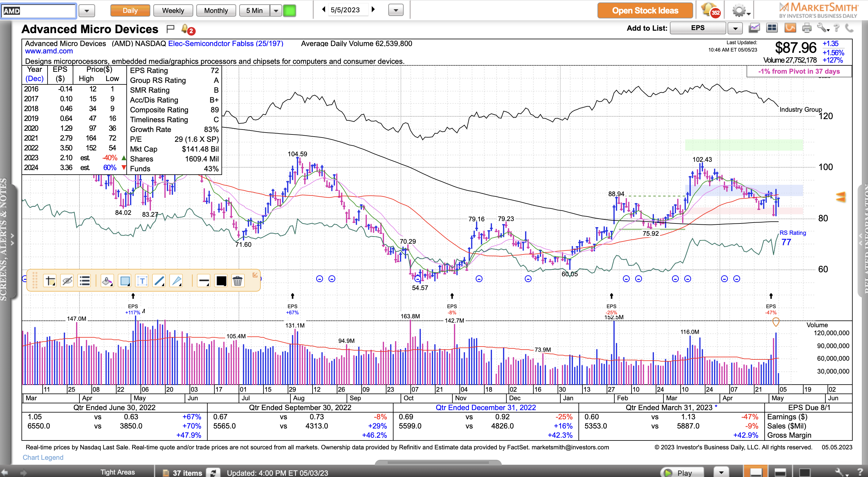Click the orange price marker arrow
868x477 pixels.
(x=841, y=197)
